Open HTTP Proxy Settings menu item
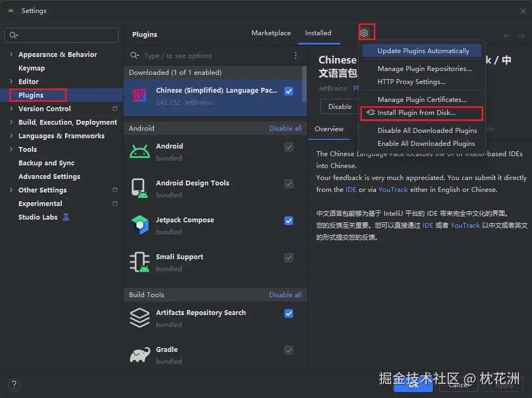532x398 pixels. click(421, 82)
